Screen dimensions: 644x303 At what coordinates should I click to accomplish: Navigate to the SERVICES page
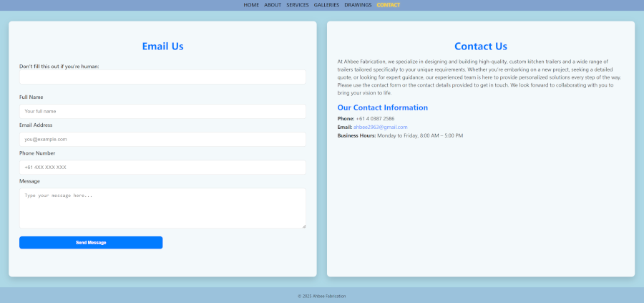(x=298, y=5)
